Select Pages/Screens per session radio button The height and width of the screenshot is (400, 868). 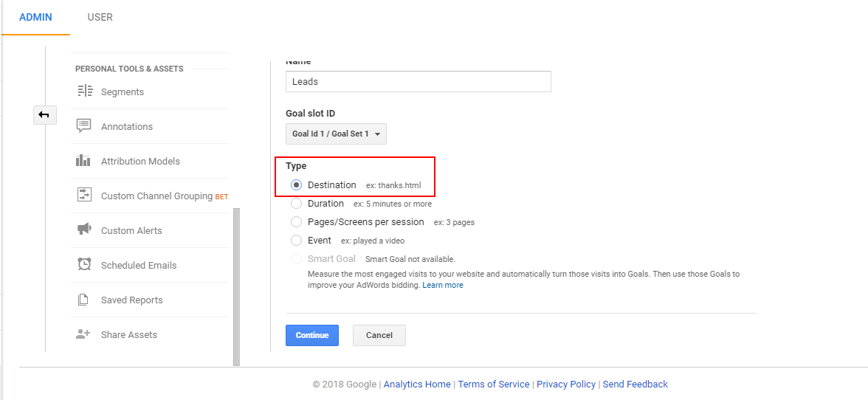point(296,222)
